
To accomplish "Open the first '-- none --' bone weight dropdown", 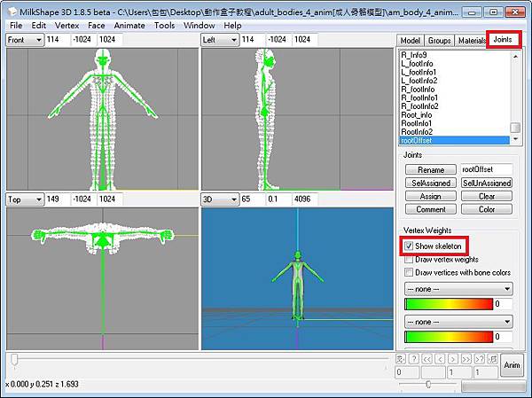I will pyautogui.click(x=458, y=289).
